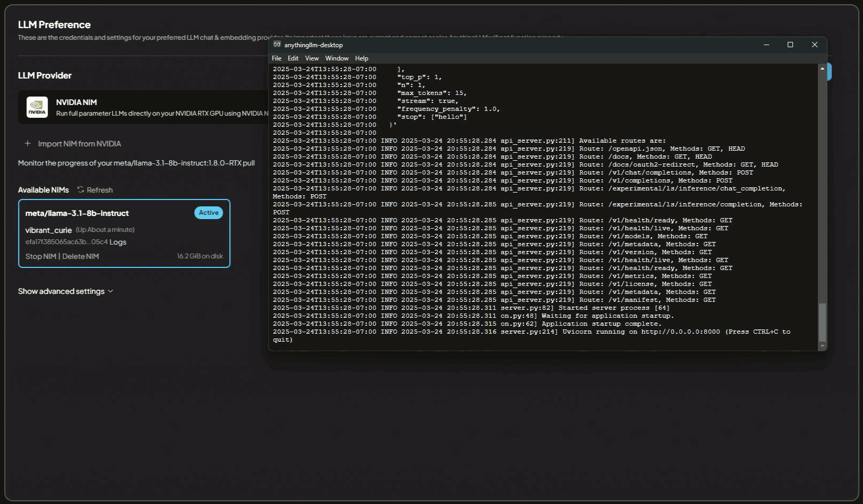This screenshot has height=504, width=863.
Task: Open the View menu
Action: click(x=312, y=58)
